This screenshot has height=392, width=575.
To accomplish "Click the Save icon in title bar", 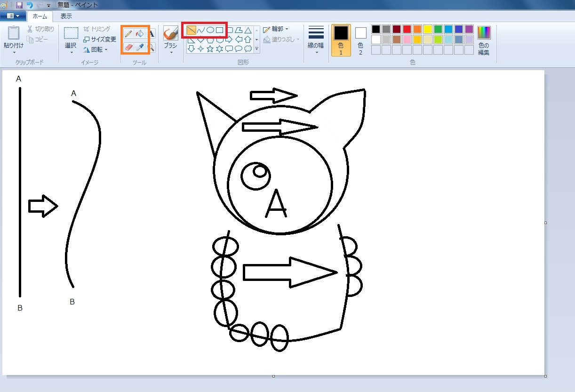I will [x=19, y=5].
